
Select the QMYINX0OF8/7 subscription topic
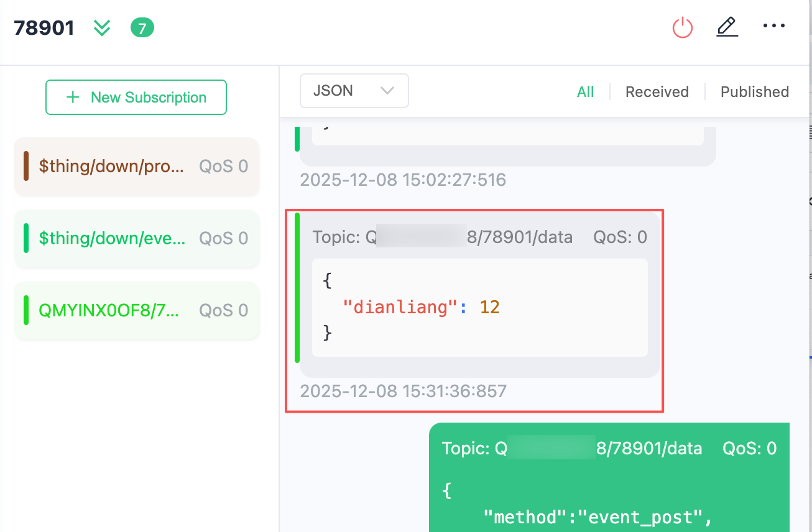coord(109,310)
